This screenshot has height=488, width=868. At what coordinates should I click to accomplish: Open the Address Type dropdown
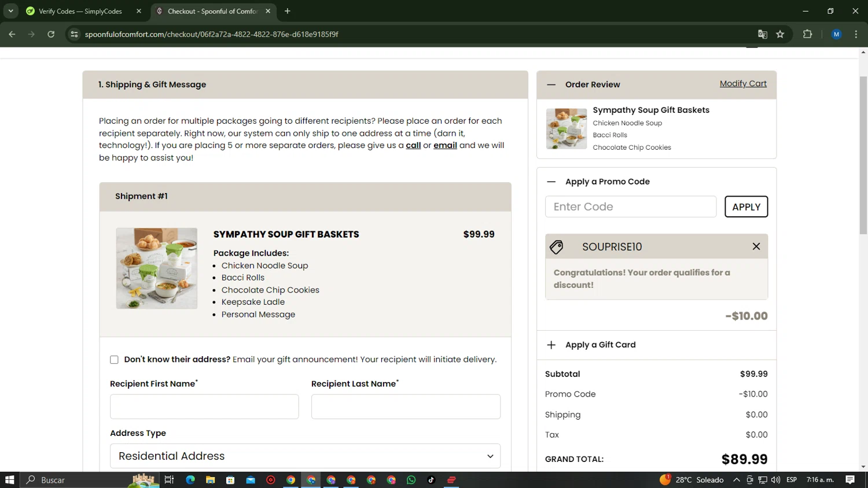coord(305,456)
